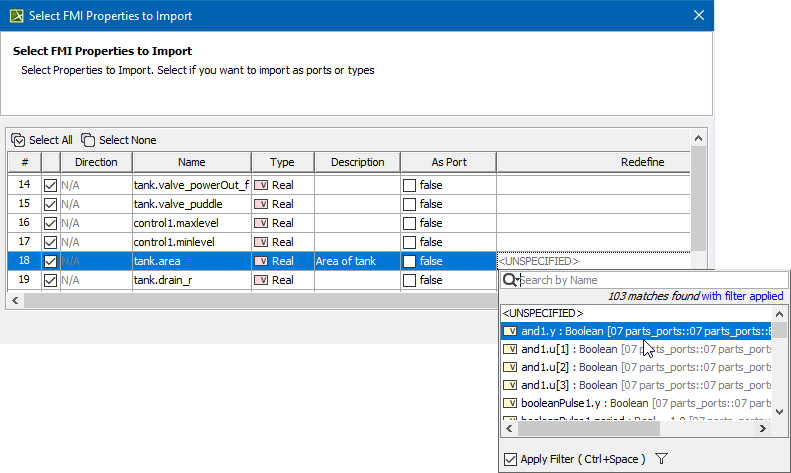Image resolution: width=791 pixels, height=473 pixels.
Task: Click the search magnifier icon
Action: point(509,280)
